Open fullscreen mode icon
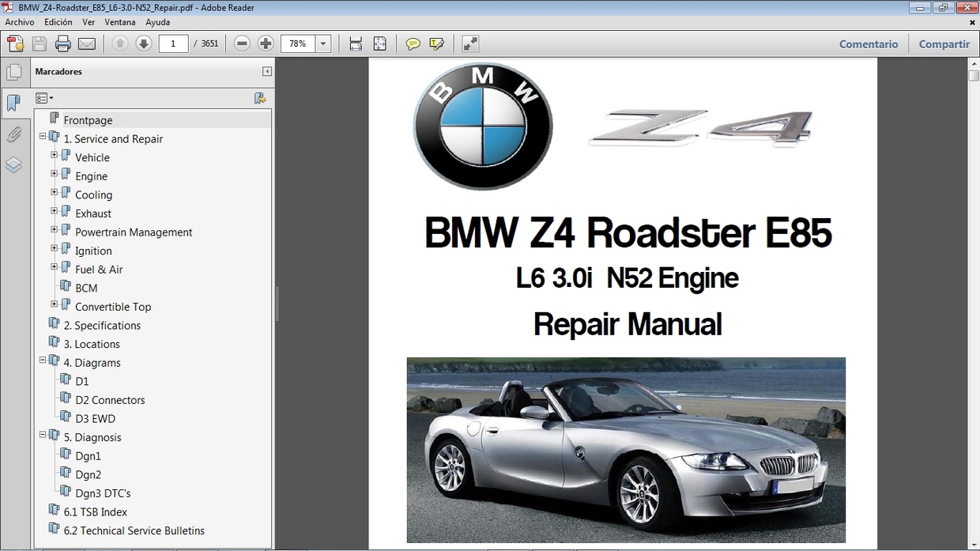 469,43
